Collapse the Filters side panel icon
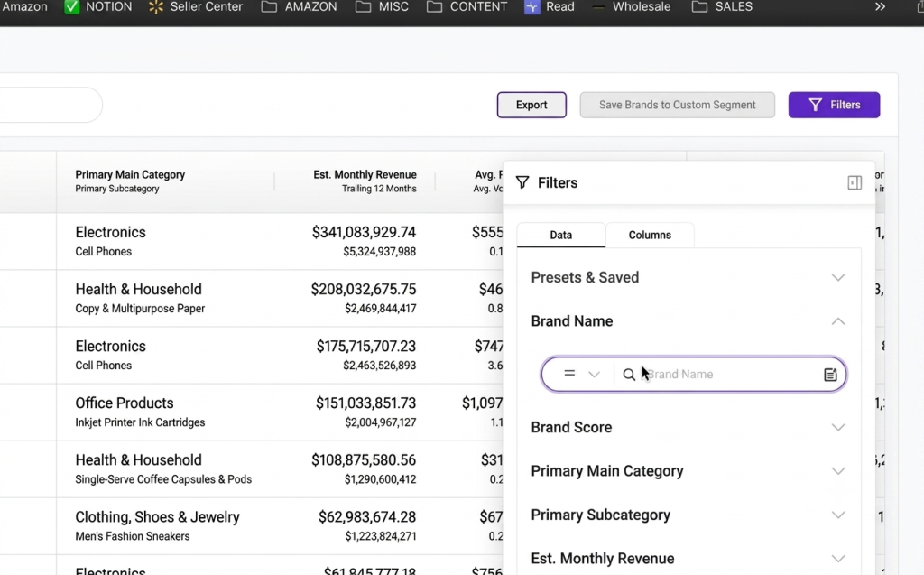Image resolution: width=924 pixels, height=575 pixels. pos(855,183)
